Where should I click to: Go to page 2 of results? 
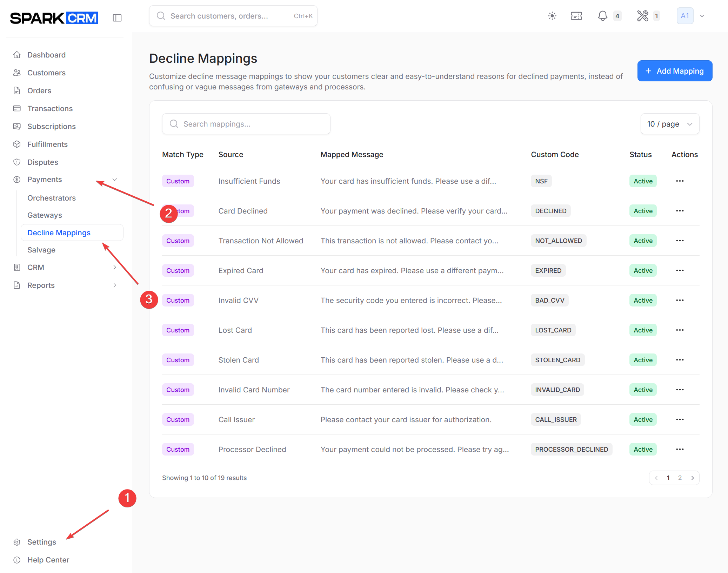(680, 478)
